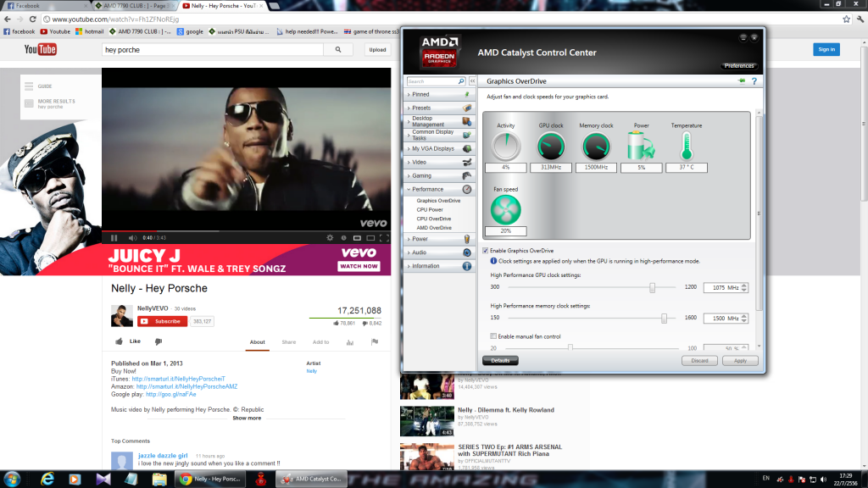868x488 pixels.
Task: Click the Watch Later clock icon in player
Action: click(x=344, y=238)
